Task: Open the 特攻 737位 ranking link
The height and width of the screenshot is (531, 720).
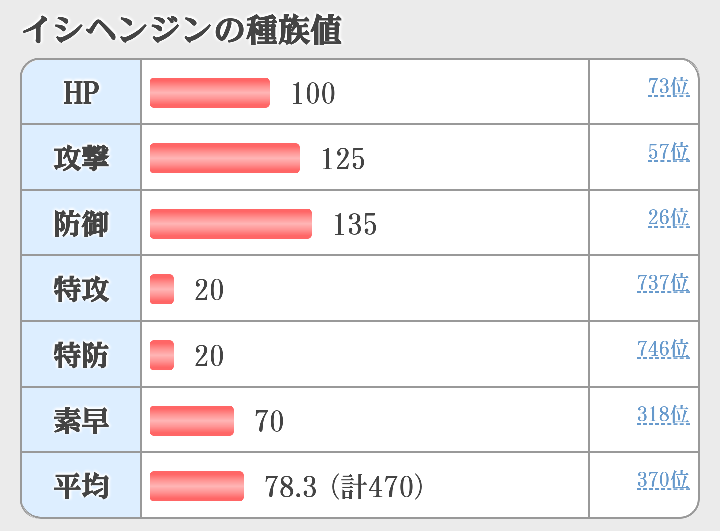Action: point(663,283)
